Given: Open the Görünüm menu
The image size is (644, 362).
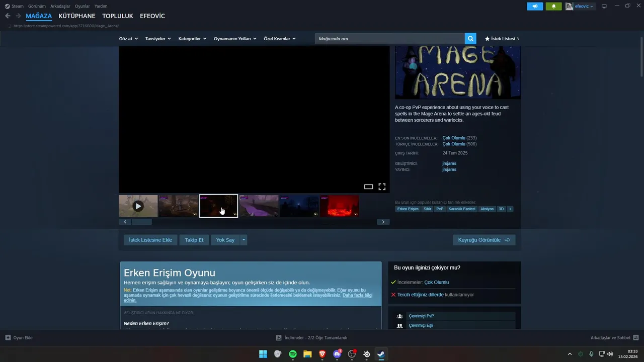Looking at the screenshot, I should coord(37,7).
